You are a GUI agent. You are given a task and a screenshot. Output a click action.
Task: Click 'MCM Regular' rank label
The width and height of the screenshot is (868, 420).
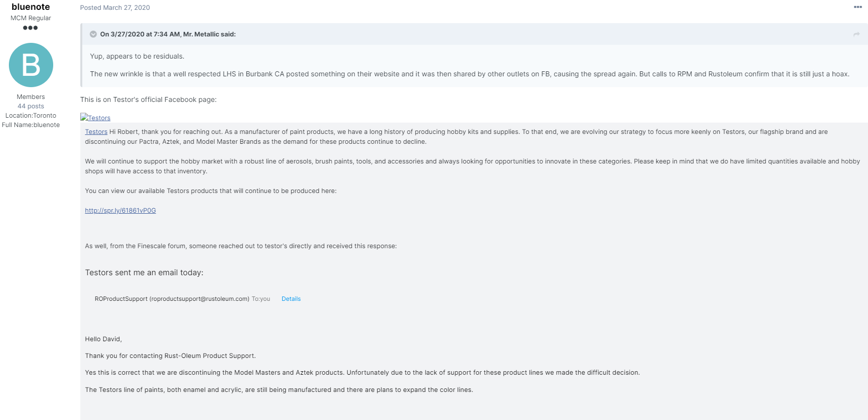coord(31,18)
